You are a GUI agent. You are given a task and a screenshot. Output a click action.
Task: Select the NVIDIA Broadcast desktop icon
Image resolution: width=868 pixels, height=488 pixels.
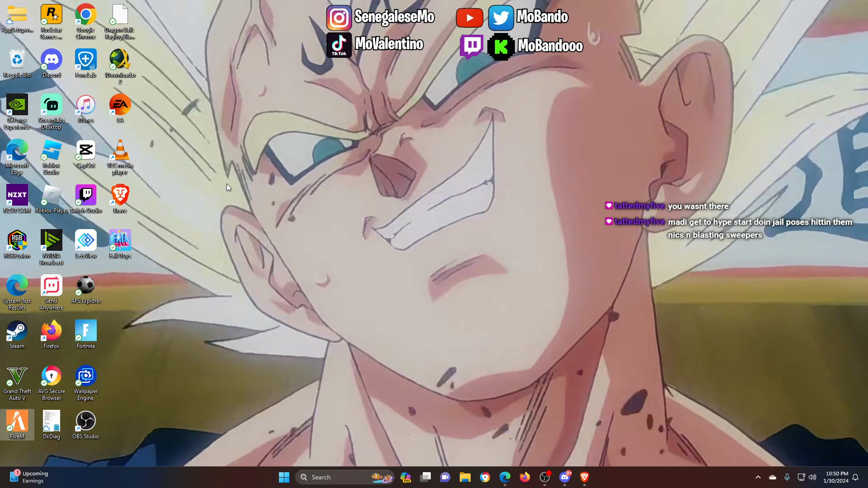click(51, 247)
